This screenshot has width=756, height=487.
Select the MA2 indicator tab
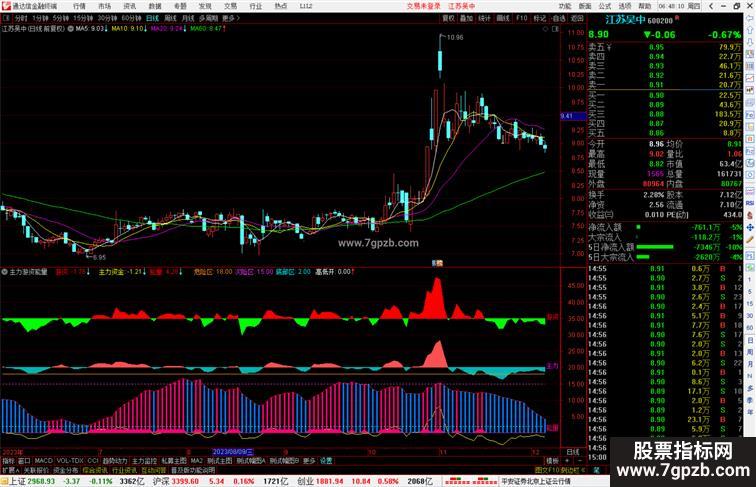click(x=197, y=461)
